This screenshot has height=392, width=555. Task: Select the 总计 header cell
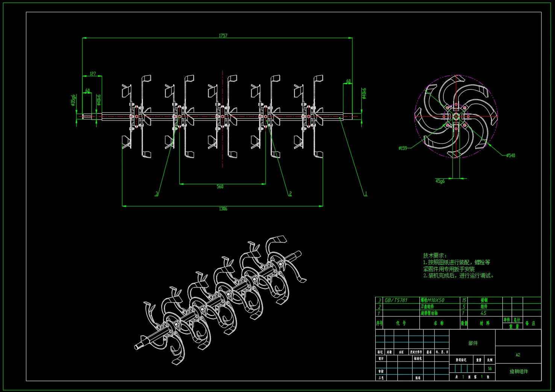click(517, 320)
